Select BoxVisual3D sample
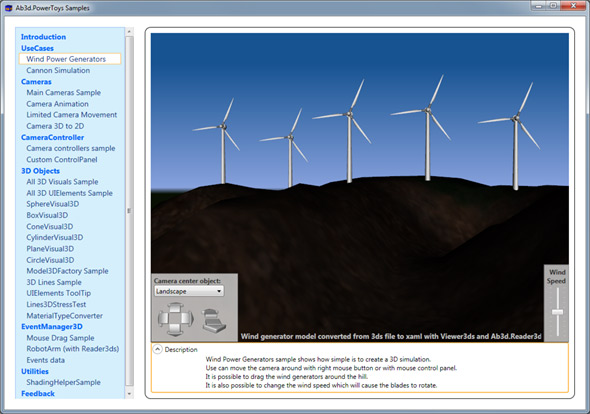 (x=47, y=215)
